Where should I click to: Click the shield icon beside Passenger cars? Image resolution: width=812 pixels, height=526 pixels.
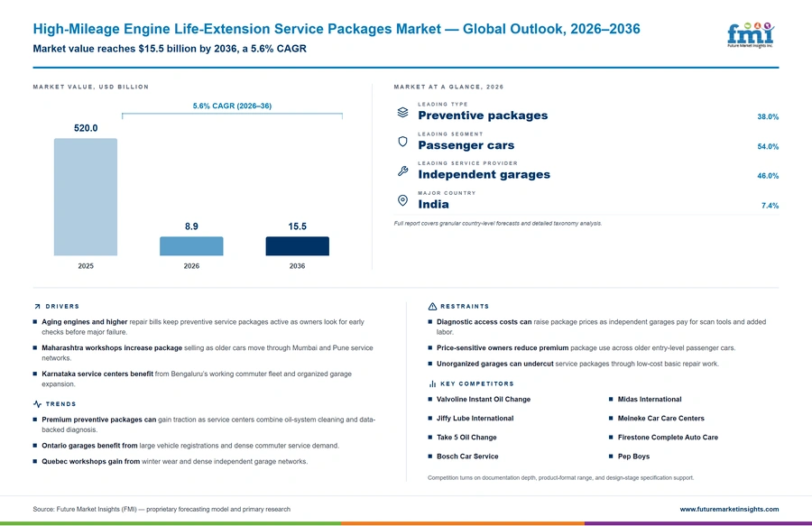(402, 142)
